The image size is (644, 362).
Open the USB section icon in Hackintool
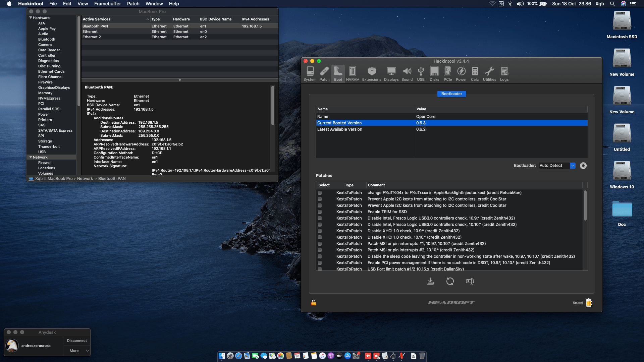coord(421,74)
